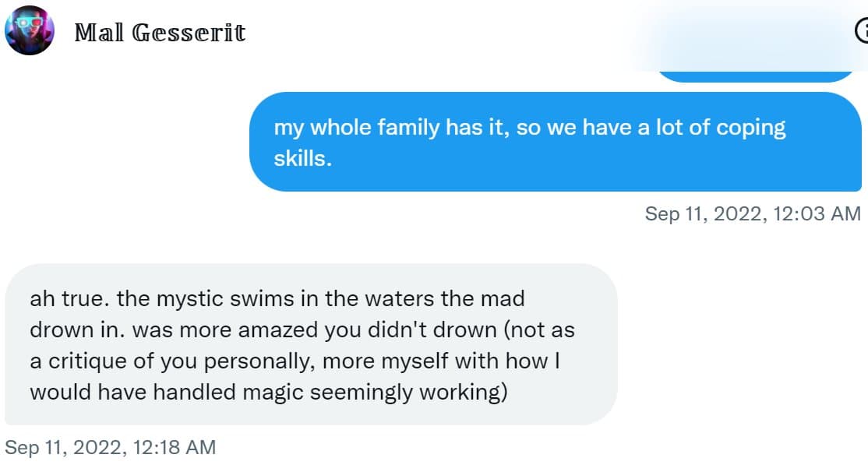Click the partially hidden blue message above

click(x=756, y=76)
